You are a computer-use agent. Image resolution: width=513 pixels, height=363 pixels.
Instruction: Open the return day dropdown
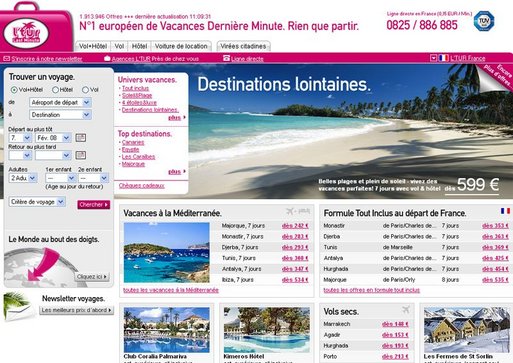[x=20, y=155]
